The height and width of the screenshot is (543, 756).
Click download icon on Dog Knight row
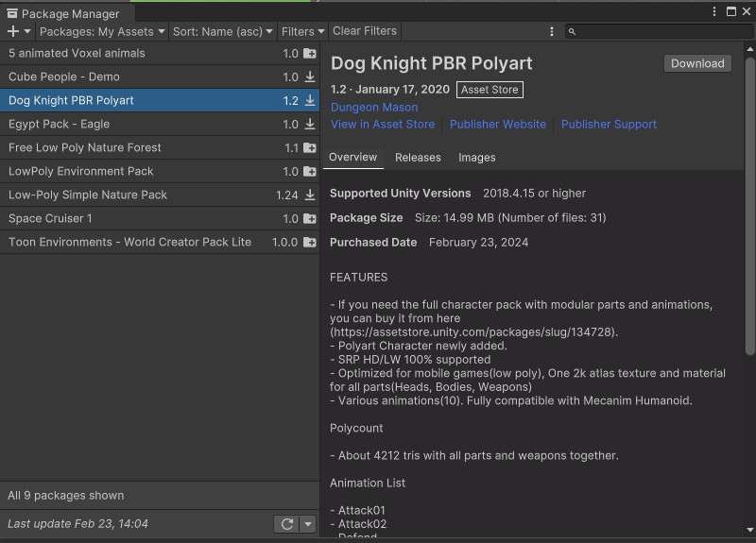(x=310, y=100)
